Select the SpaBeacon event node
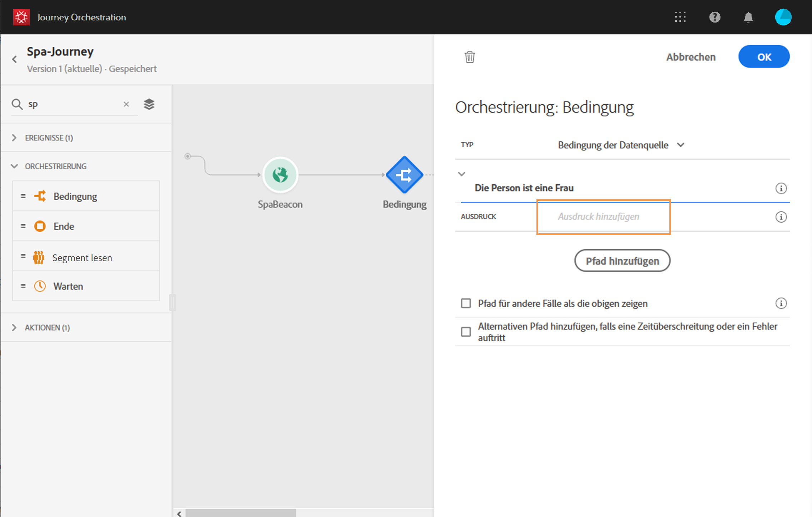Image resolution: width=812 pixels, height=517 pixels. coord(280,175)
